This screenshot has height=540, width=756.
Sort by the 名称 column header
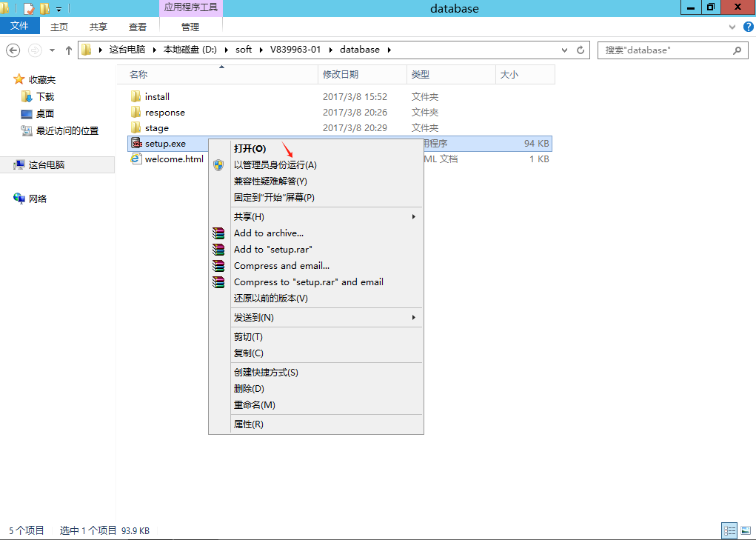click(x=219, y=75)
